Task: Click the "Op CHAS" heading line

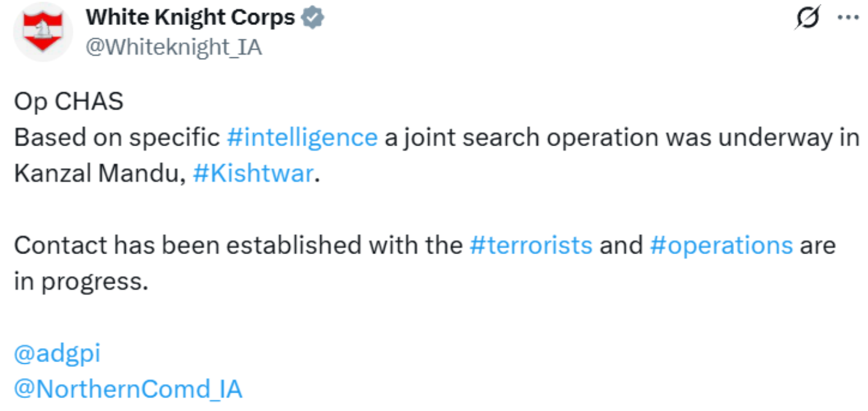Action: [69, 102]
